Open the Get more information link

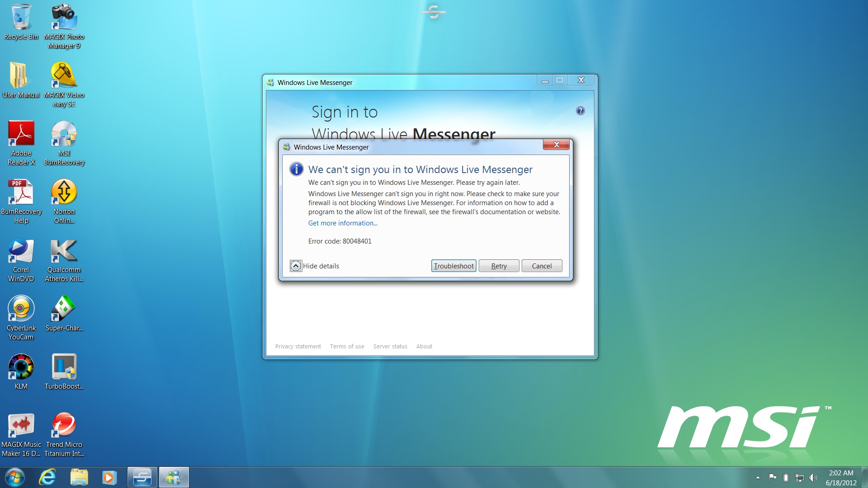click(x=342, y=223)
